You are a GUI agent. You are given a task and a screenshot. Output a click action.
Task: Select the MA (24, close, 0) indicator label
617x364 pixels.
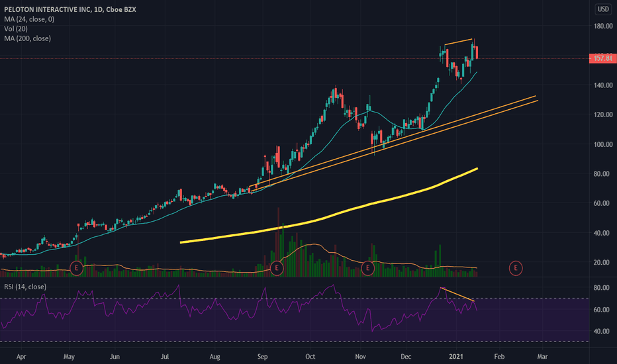click(x=29, y=19)
